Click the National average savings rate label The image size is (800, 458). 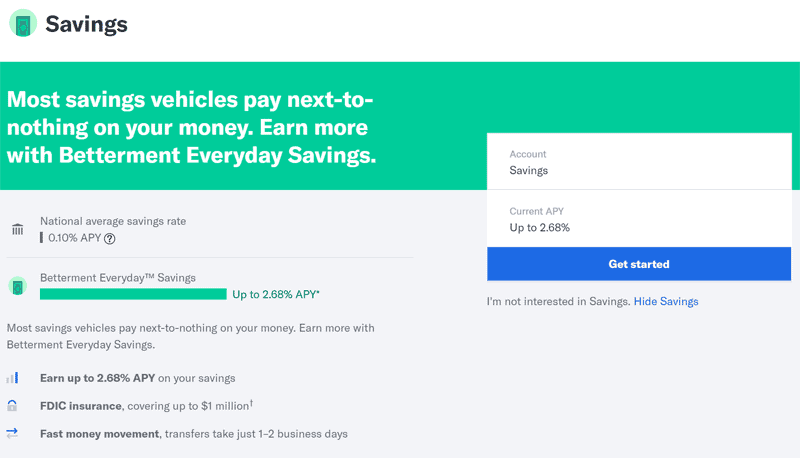(x=113, y=221)
